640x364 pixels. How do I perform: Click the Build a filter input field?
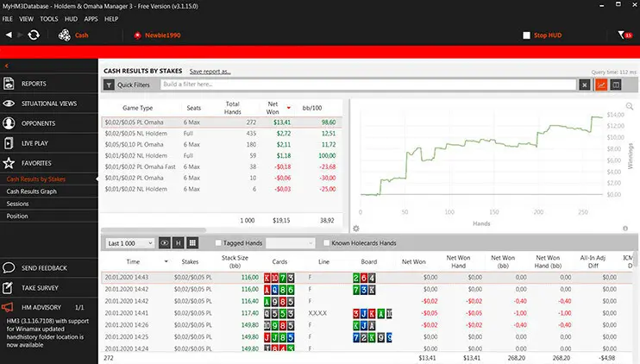[367, 85]
